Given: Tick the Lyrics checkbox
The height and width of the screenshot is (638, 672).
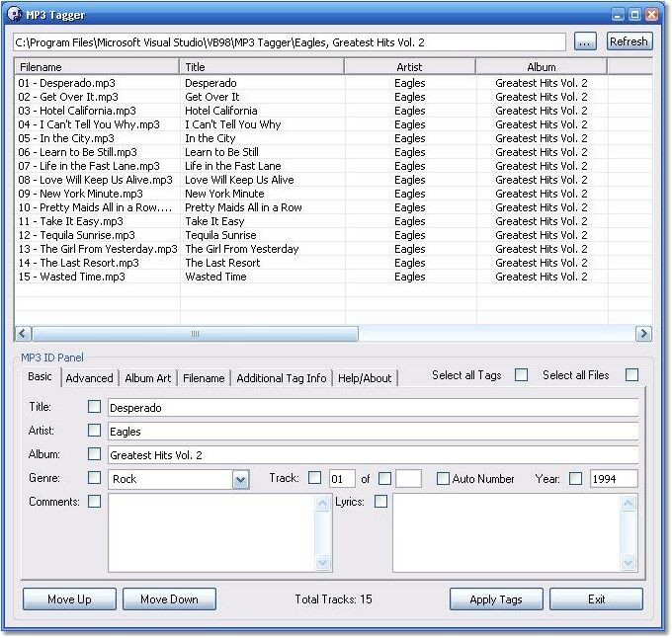Looking at the screenshot, I should [x=381, y=502].
